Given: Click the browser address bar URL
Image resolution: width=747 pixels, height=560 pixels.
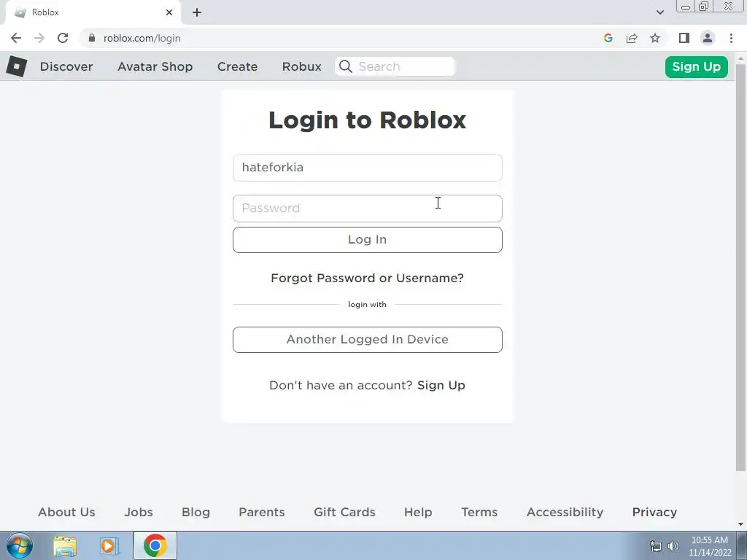Looking at the screenshot, I should coord(142,38).
